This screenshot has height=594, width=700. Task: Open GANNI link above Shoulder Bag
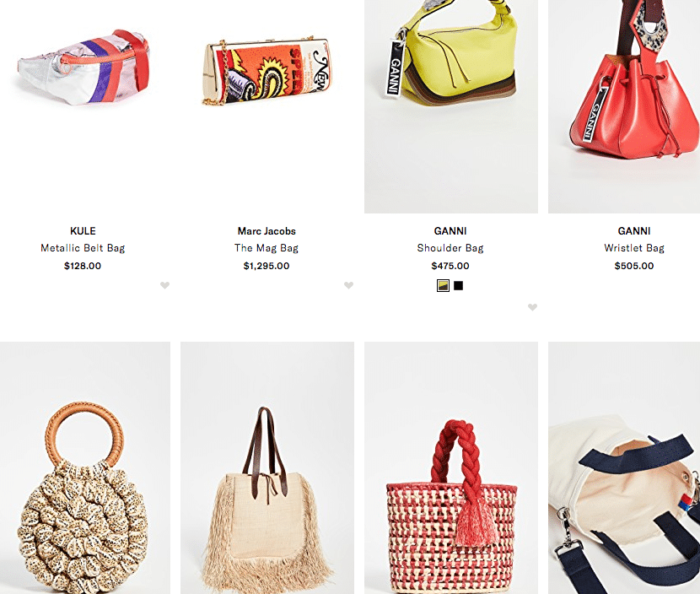pos(450,231)
